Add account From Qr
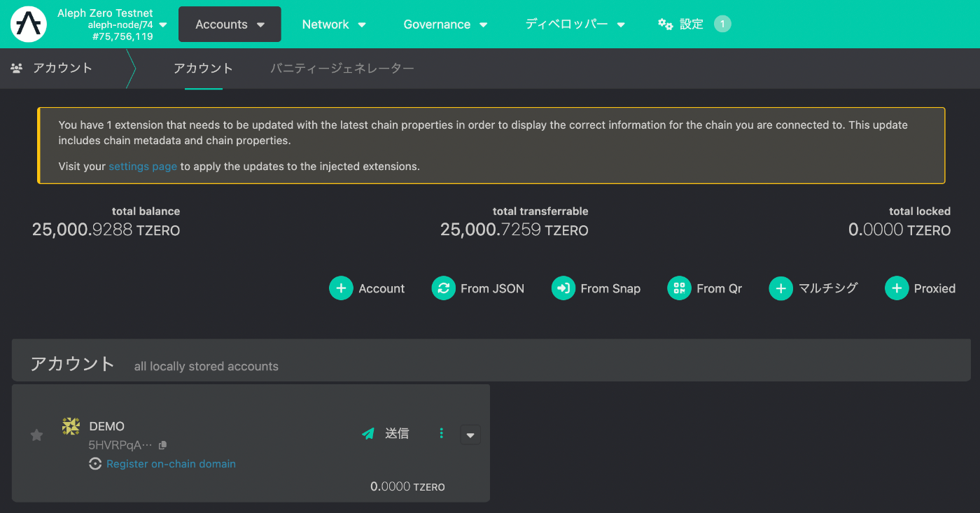 click(705, 288)
